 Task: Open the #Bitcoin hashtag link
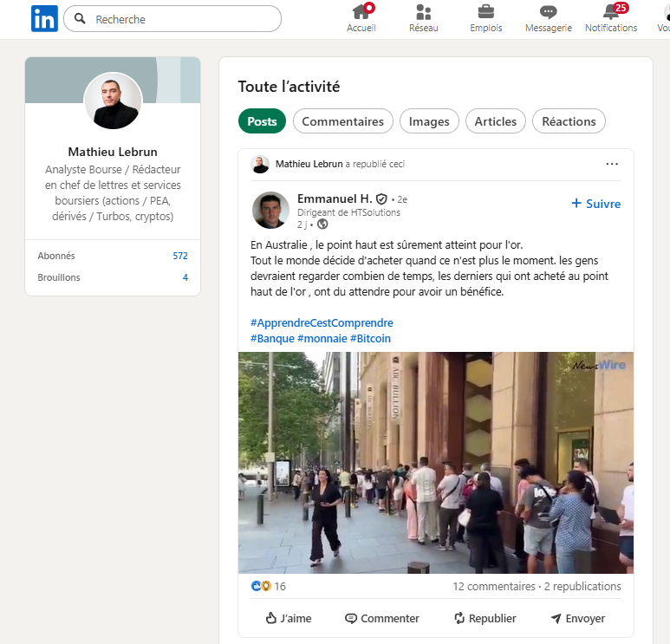click(x=370, y=338)
